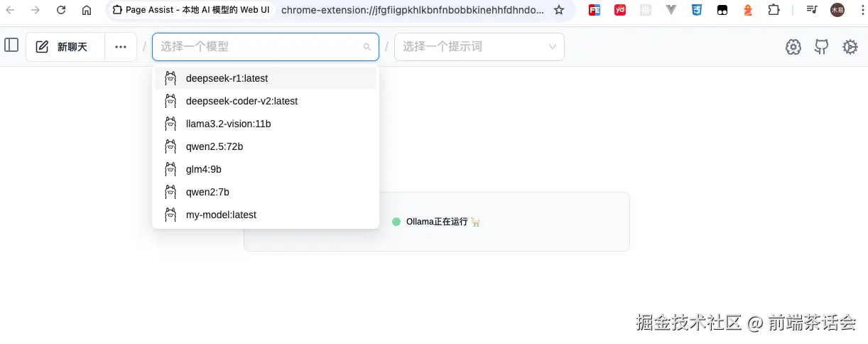
Task: Open the 木易 profile avatar
Action: 837,10
